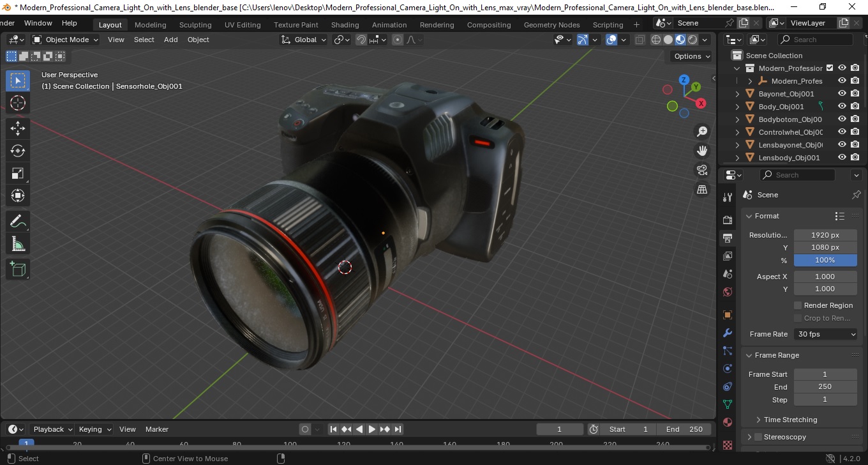
Task: Collapse the Frame Range panel
Action: [749, 355]
